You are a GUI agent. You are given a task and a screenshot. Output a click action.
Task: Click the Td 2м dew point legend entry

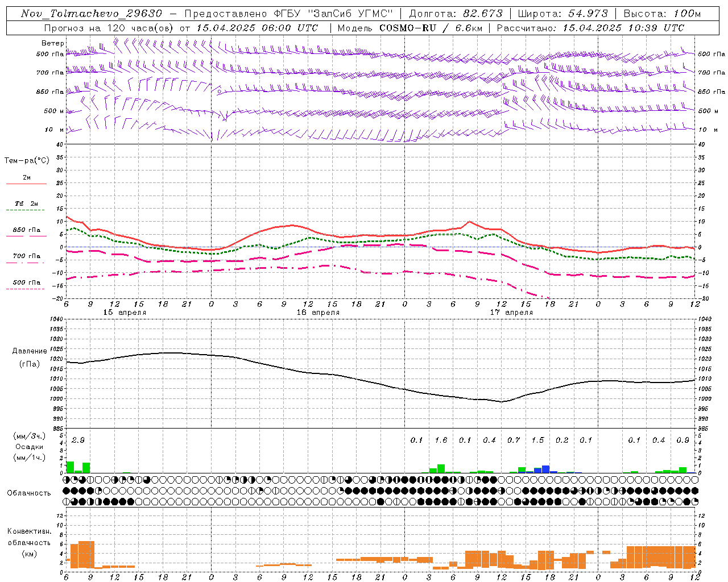tap(27, 203)
